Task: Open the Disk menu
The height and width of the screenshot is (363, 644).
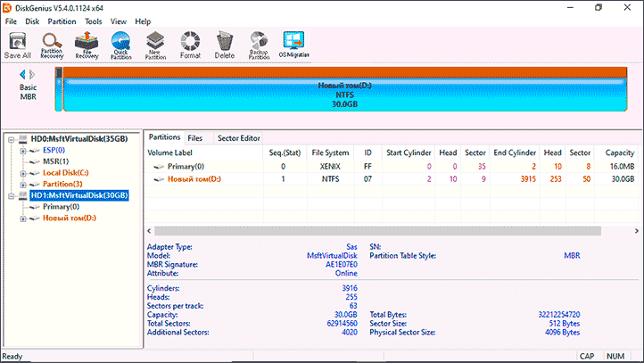Action: (x=32, y=21)
